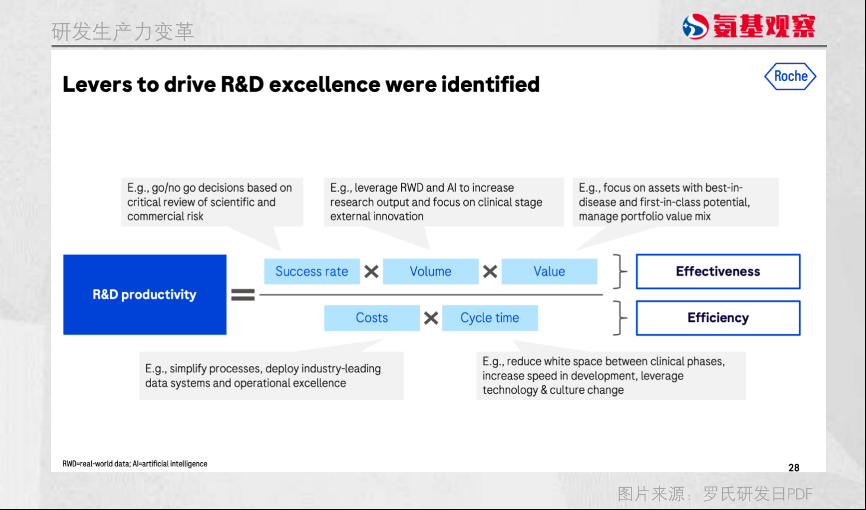The image size is (866, 510).
Task: Click multiplication sign between Success rate and Volume
Action: click(371, 271)
